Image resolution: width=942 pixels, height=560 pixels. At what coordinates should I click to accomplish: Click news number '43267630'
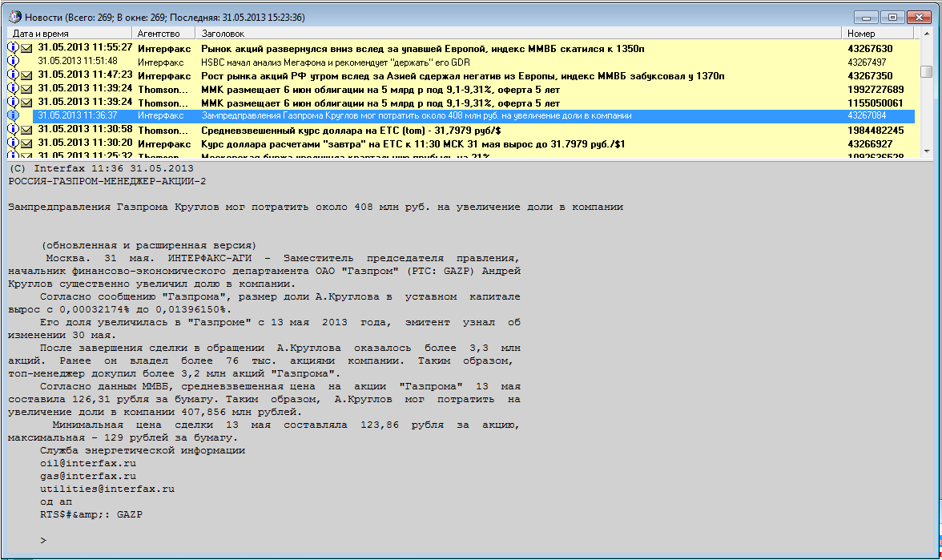[x=870, y=49]
